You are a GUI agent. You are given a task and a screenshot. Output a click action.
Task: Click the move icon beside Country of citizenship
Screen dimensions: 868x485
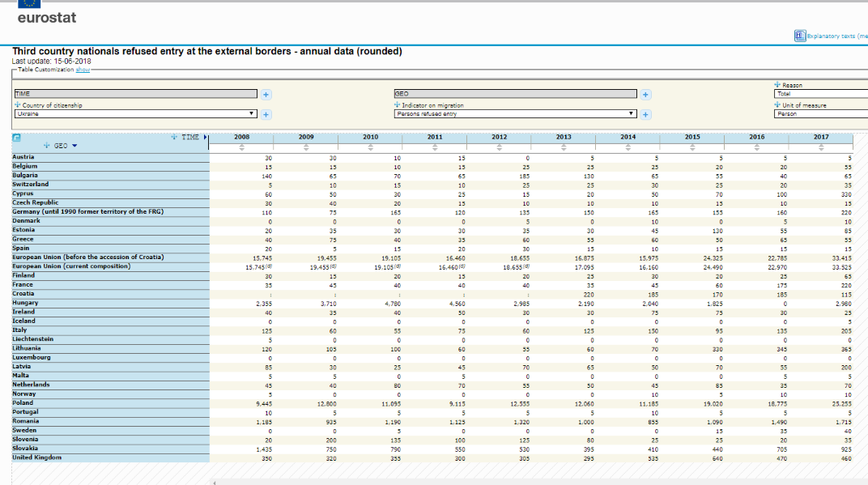pyautogui.click(x=17, y=105)
